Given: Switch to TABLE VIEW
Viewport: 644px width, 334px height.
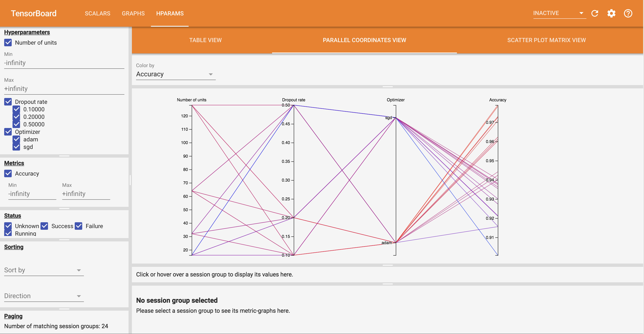Looking at the screenshot, I should coord(205,40).
